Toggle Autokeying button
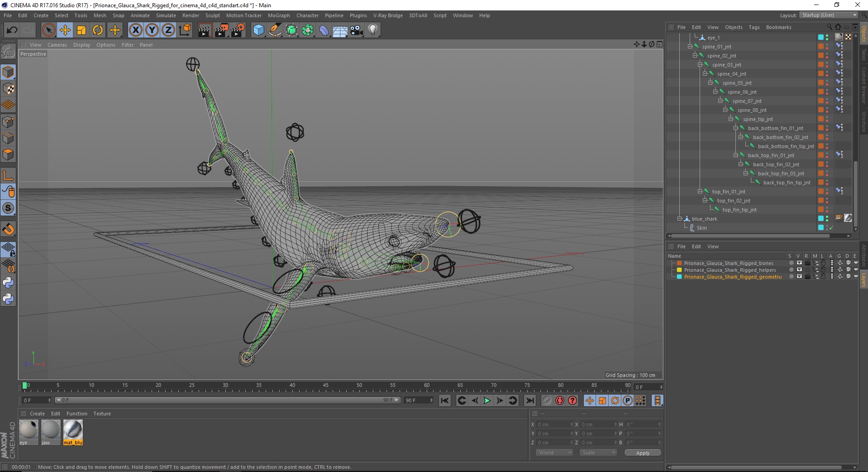The image size is (868, 472). coord(560,400)
